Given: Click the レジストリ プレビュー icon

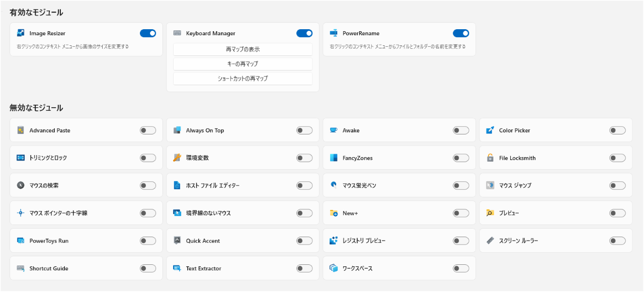Looking at the screenshot, I should [x=334, y=241].
